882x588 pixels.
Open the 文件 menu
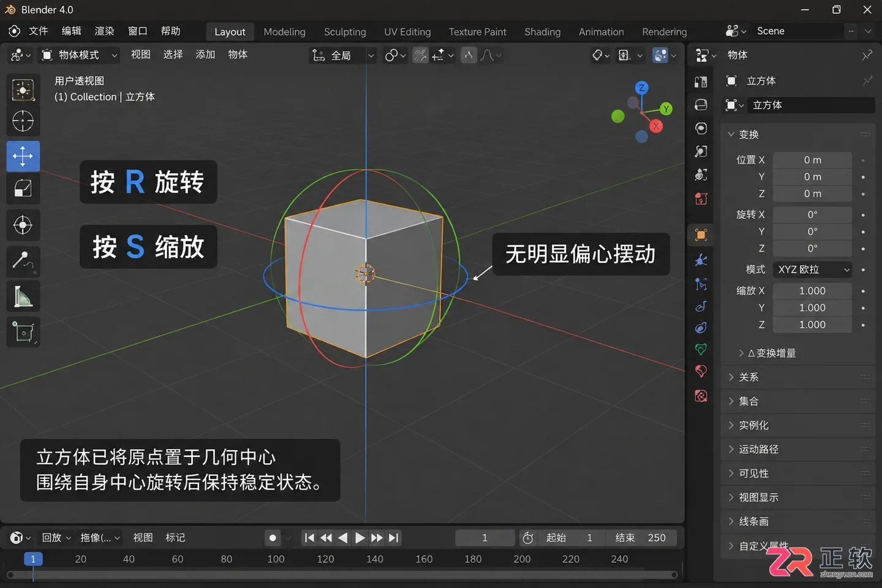tap(39, 31)
